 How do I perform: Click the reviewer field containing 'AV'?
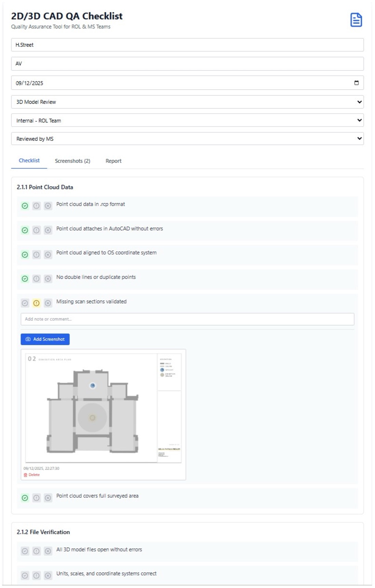tap(187, 64)
